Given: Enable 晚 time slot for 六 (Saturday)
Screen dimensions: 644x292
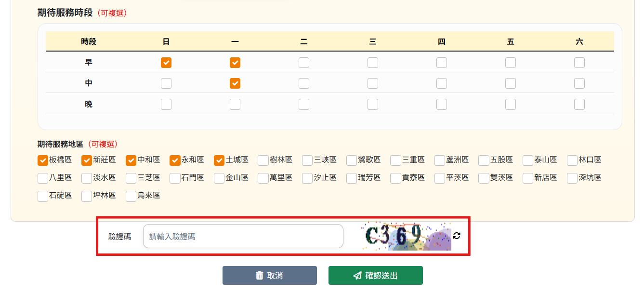Looking at the screenshot, I should [579, 104].
